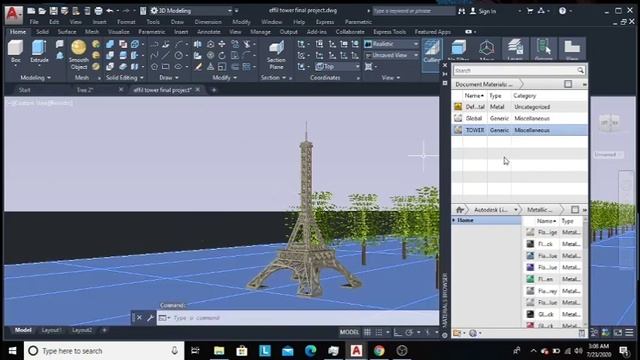640x360 pixels.
Task: Toggle library panel view square button
Action: click(x=575, y=210)
